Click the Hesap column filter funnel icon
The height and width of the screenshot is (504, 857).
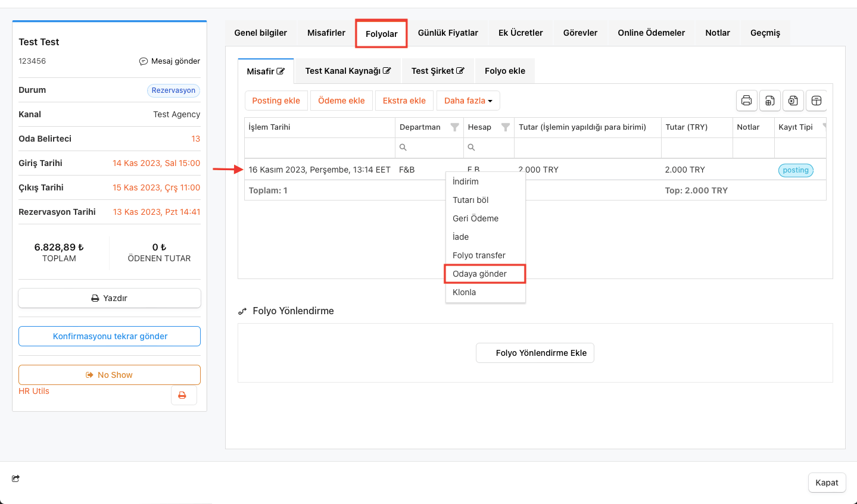pos(505,127)
